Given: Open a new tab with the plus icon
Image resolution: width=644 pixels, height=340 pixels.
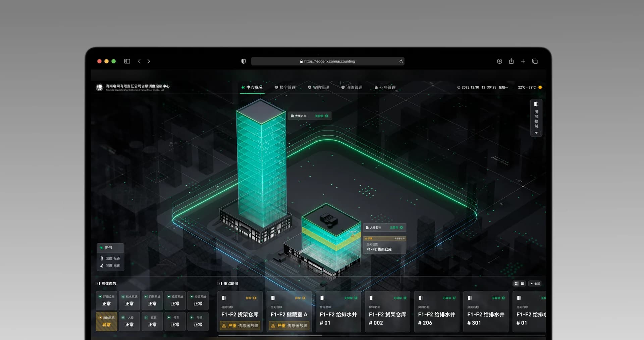Looking at the screenshot, I should click(523, 61).
